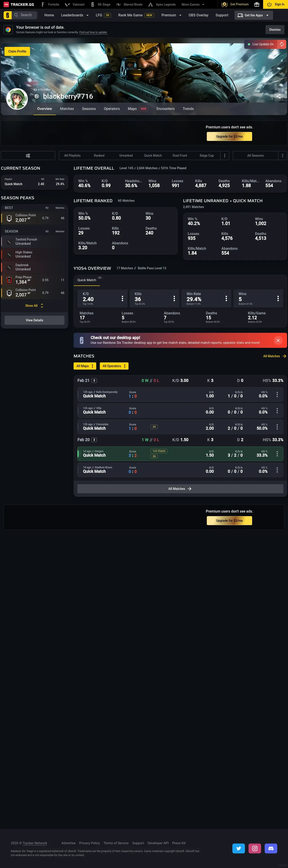Close the desktop app promo banner
Screen dimensions: 288x868
click(x=278, y=340)
